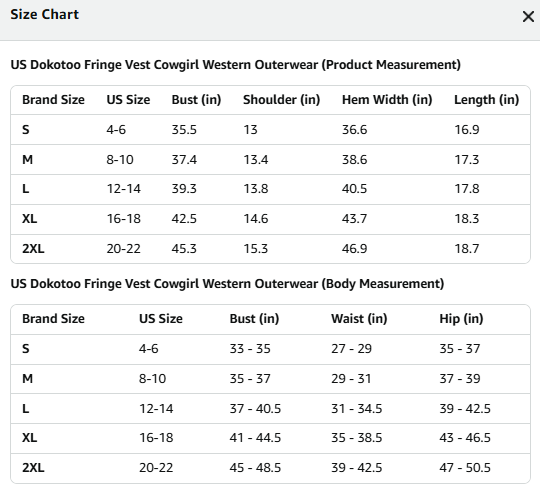Click the L length value 17.8
540x493 pixels.
(467, 189)
